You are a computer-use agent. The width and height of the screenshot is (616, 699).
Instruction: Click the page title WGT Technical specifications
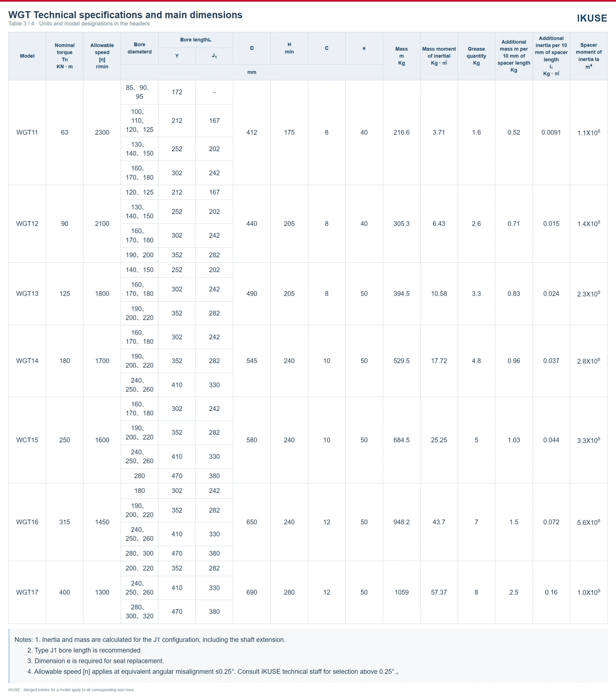click(125, 15)
